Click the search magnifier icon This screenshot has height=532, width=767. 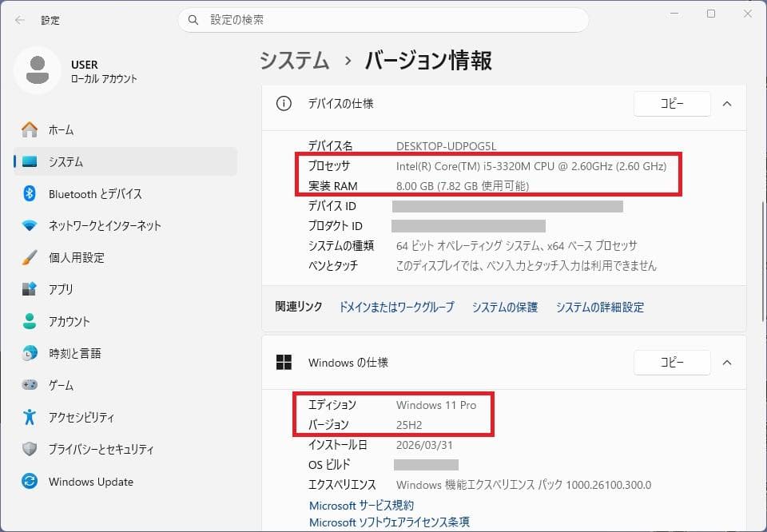coord(193,20)
